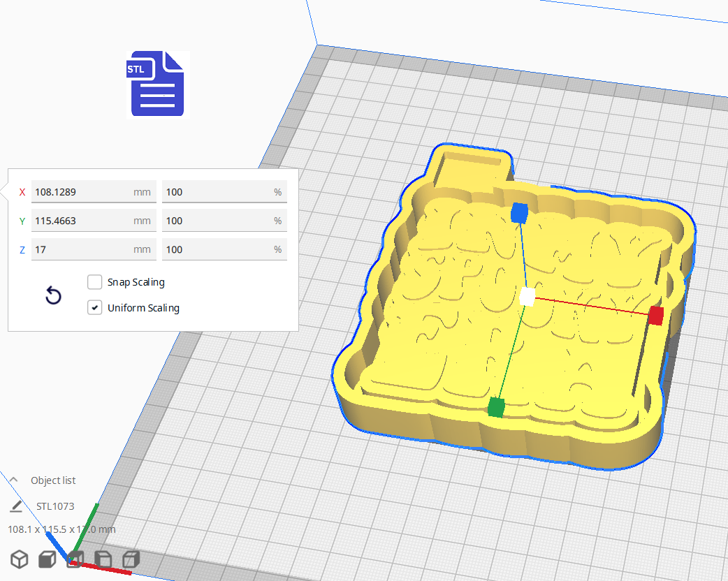Click the Z dimension mm field
This screenshot has height=581, width=728.
[x=94, y=249]
